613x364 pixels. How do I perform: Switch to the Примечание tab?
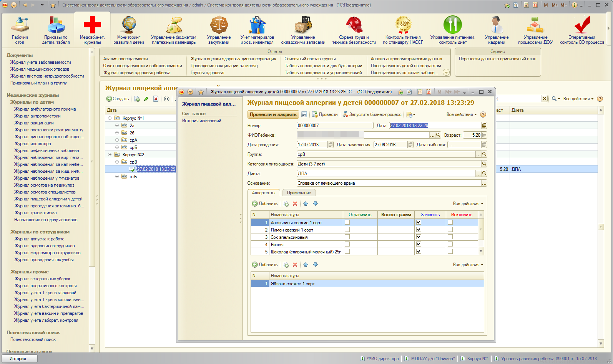click(x=299, y=193)
